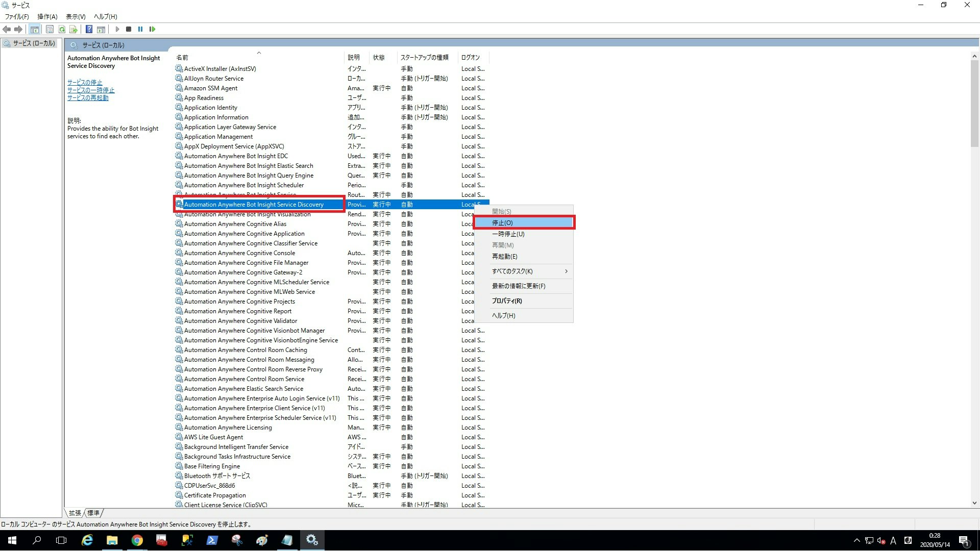
Task: Click the vertical scrollbar down arrow
Action: point(974,503)
